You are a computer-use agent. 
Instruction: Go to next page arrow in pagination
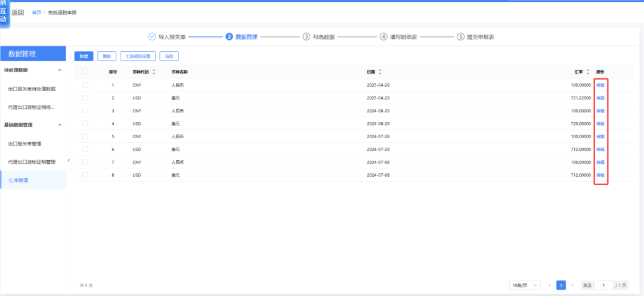572,285
